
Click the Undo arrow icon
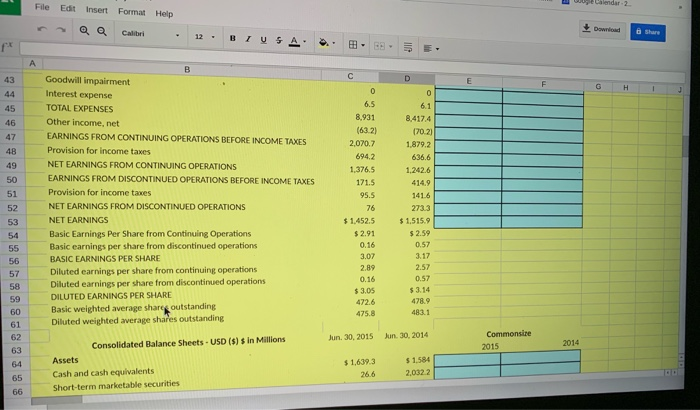pos(42,29)
